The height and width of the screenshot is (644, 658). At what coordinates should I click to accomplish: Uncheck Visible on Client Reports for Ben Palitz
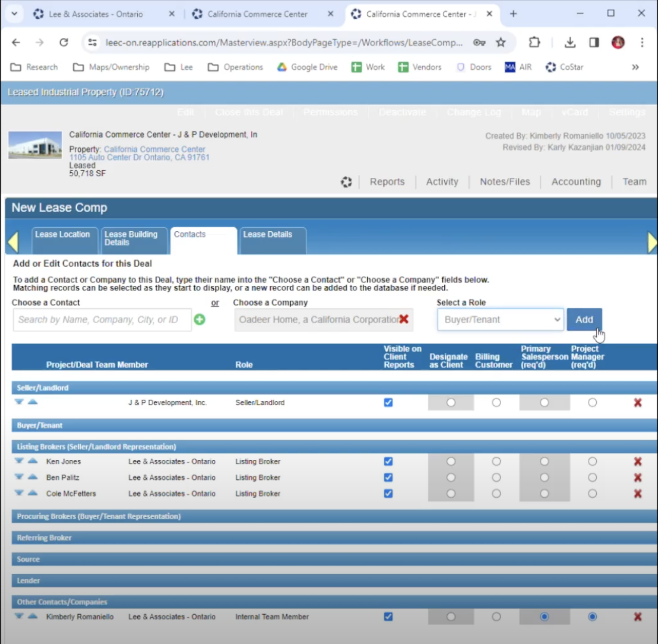pyautogui.click(x=388, y=478)
